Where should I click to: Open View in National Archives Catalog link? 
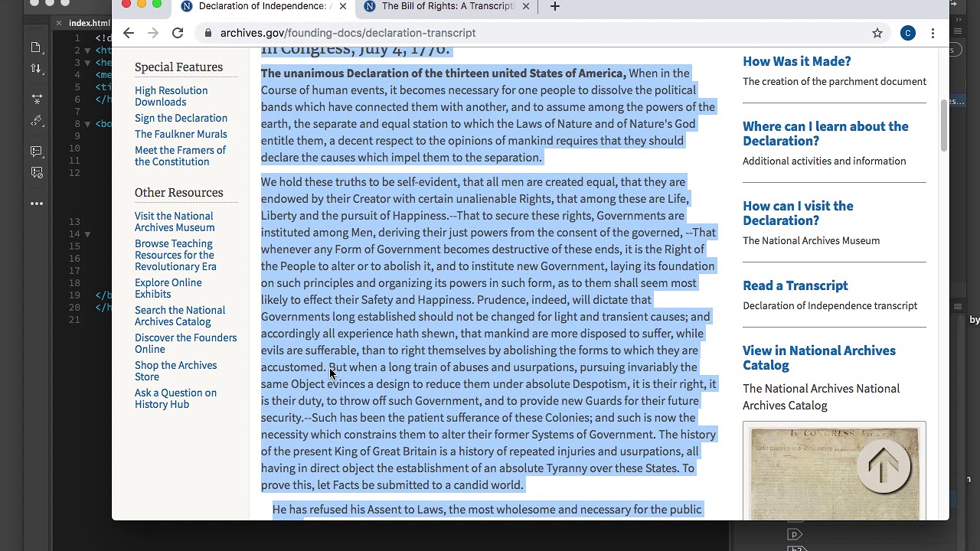[818, 357]
